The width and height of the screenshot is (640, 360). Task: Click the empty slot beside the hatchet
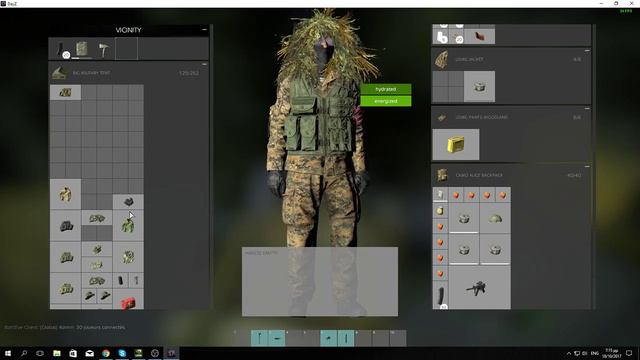tap(126, 49)
